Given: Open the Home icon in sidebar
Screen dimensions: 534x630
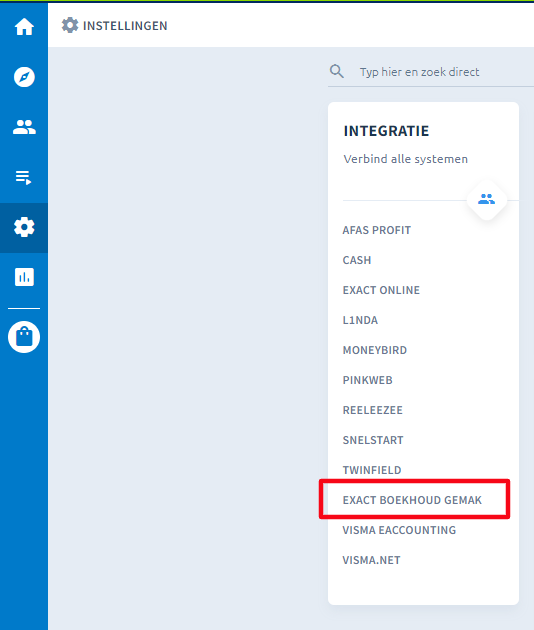Looking at the screenshot, I should [24, 27].
